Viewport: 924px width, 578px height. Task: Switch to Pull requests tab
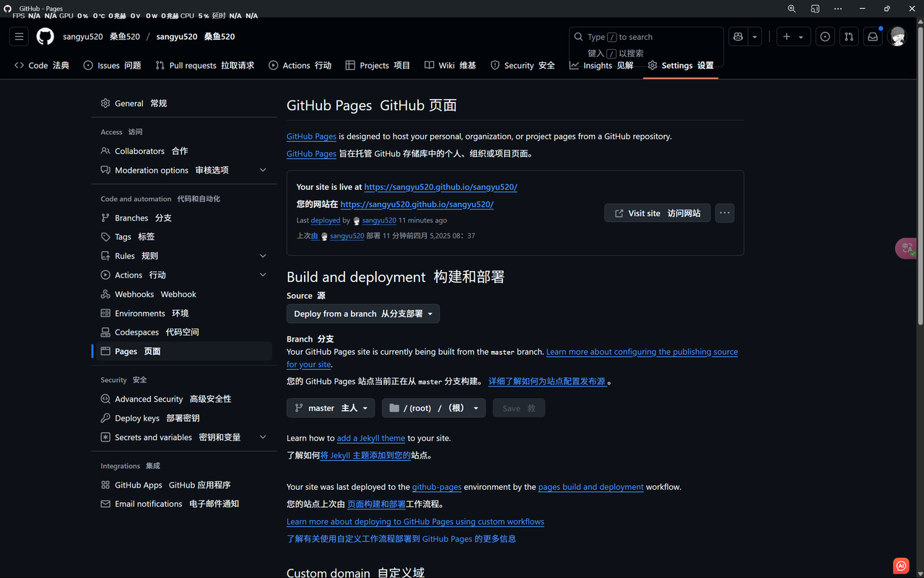coord(205,65)
